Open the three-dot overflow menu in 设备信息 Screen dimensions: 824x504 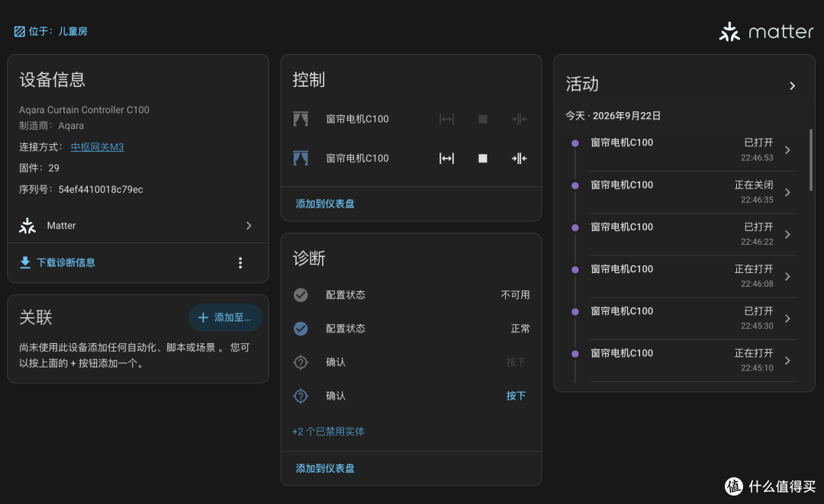coord(240,263)
